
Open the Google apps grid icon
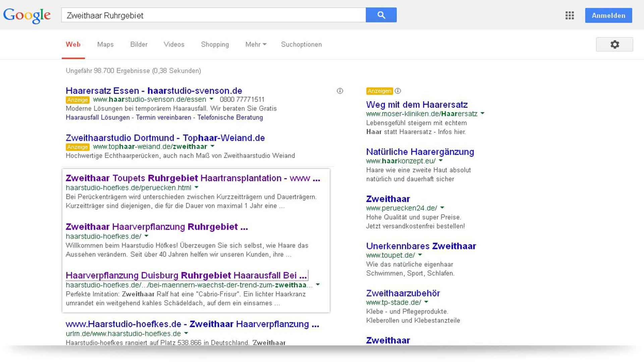coord(570,15)
